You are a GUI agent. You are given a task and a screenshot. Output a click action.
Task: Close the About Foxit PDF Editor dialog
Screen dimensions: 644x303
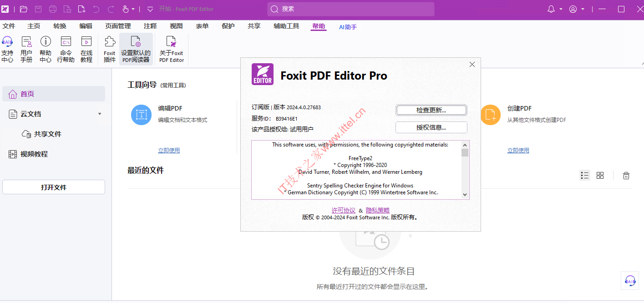tap(472, 65)
